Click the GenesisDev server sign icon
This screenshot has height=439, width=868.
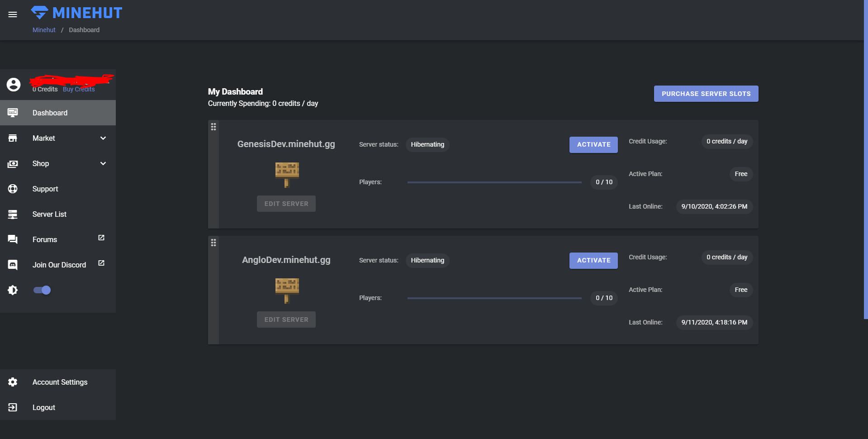coord(287,175)
